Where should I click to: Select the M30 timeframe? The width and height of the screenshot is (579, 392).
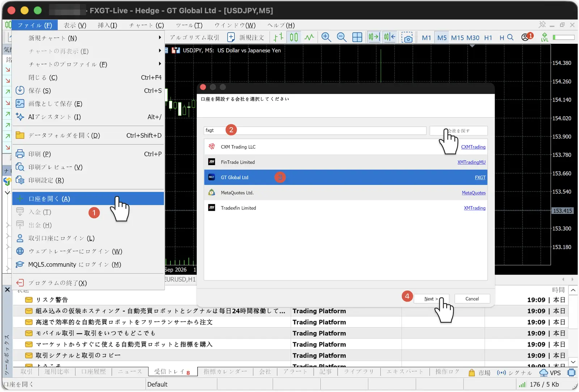point(473,38)
